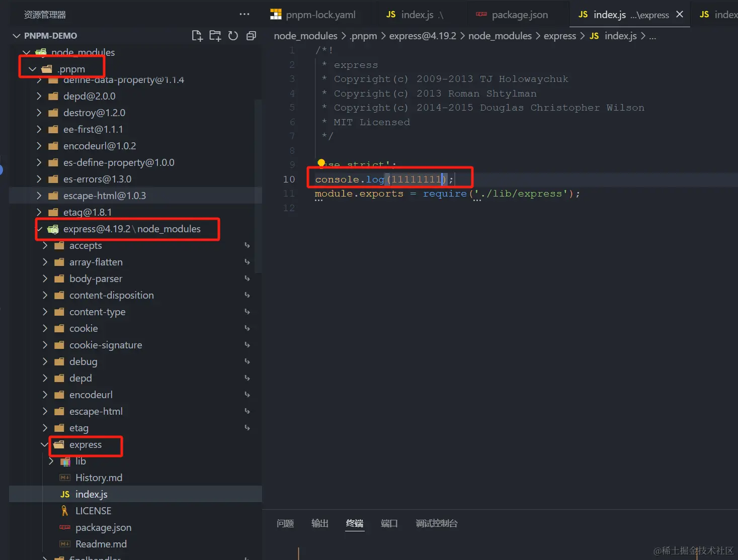738x560 pixels.
Task: Switch to the package.json editor tab
Action: [512, 15]
